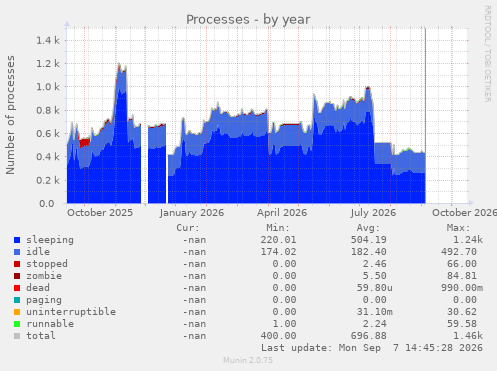The width and height of the screenshot is (497, 371).
Task: Click the 'zombie' legend label
Action: coord(44,276)
